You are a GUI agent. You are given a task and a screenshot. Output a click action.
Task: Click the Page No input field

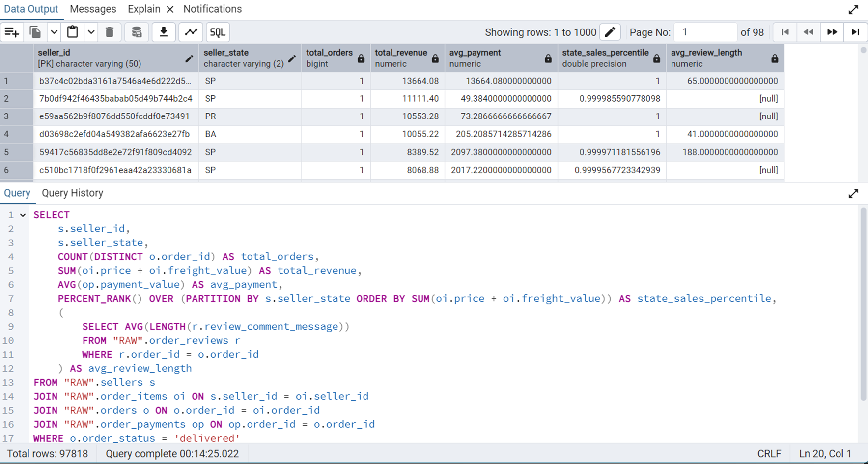click(705, 32)
